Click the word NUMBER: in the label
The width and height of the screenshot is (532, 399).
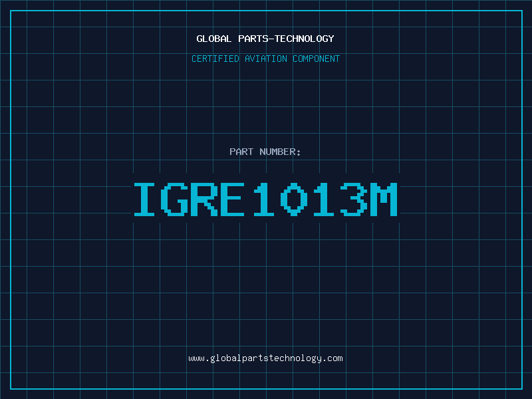pyautogui.click(x=279, y=152)
